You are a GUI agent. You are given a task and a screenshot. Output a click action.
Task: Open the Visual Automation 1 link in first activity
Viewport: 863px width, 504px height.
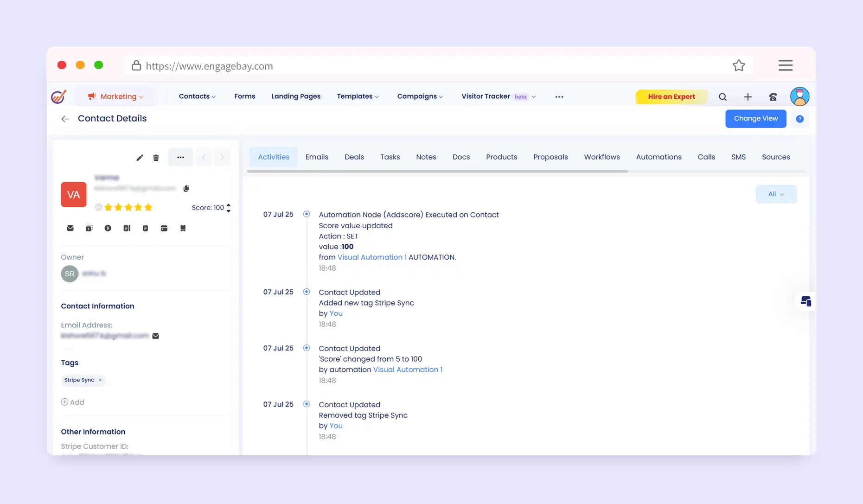(372, 257)
